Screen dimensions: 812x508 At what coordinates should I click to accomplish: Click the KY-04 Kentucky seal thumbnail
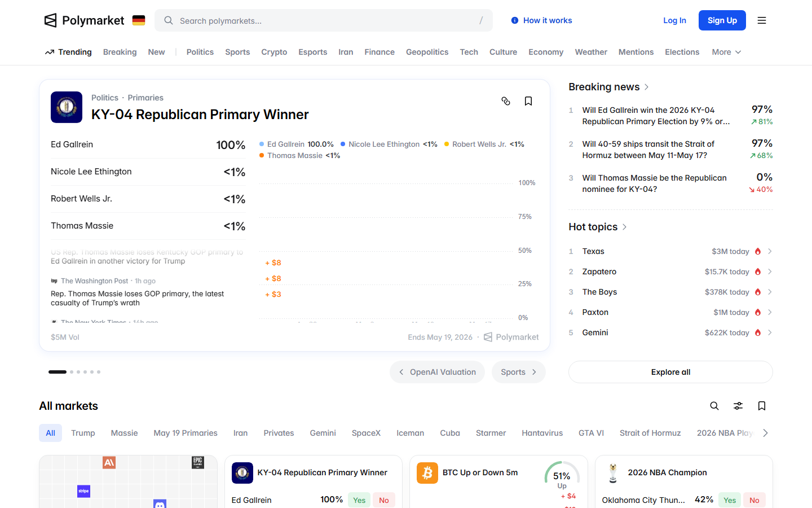[x=67, y=107]
